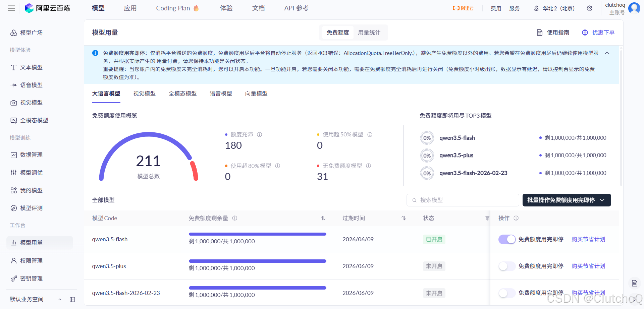
Task: Click the 权限管理 person icon
Action: coord(14,261)
